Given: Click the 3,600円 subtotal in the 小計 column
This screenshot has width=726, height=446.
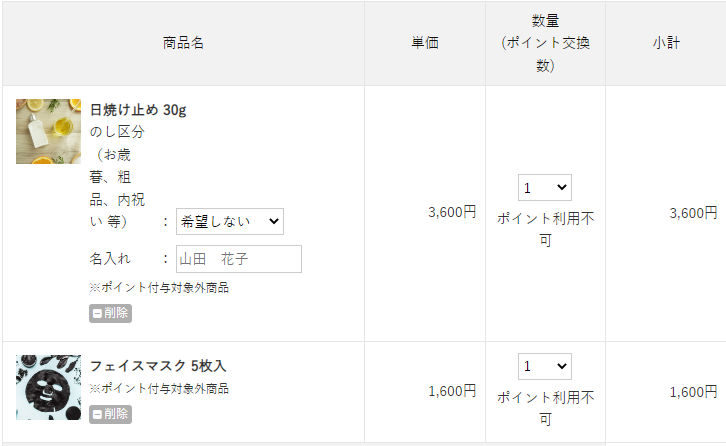Looking at the screenshot, I should (x=693, y=212).
